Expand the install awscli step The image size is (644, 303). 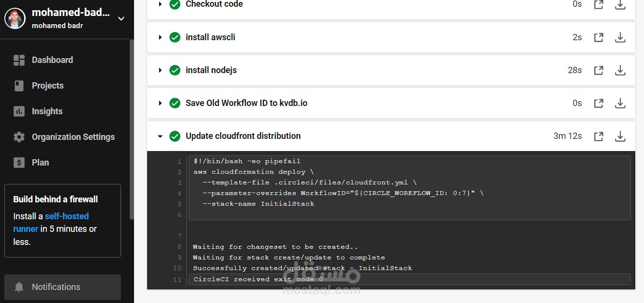coord(160,37)
